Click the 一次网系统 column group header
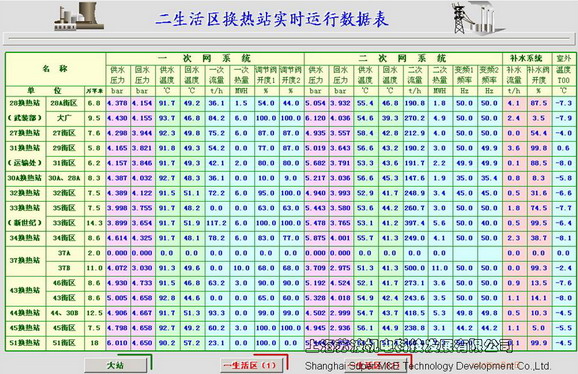The height and width of the screenshot is (374, 578). 205,59
